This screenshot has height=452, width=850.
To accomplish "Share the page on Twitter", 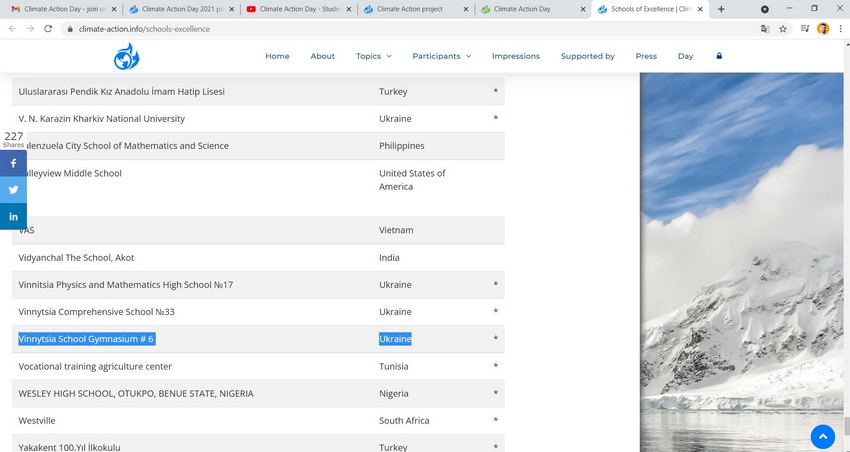I will click(13, 190).
